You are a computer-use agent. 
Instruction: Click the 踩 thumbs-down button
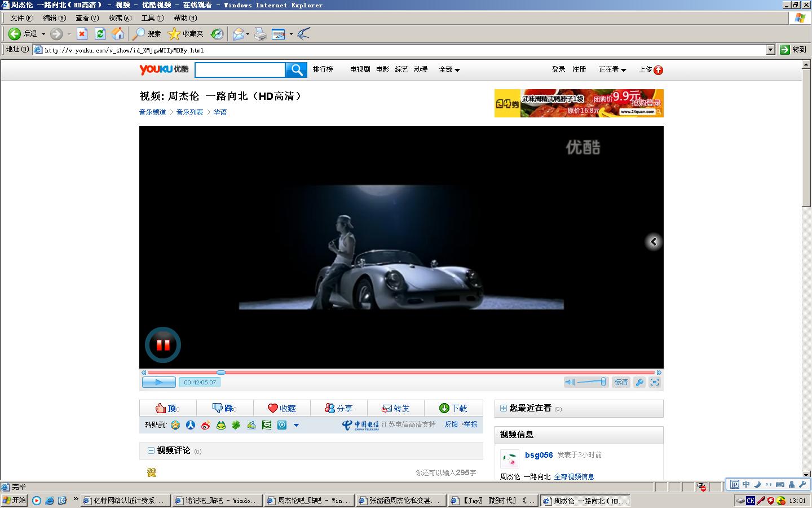[x=224, y=408]
